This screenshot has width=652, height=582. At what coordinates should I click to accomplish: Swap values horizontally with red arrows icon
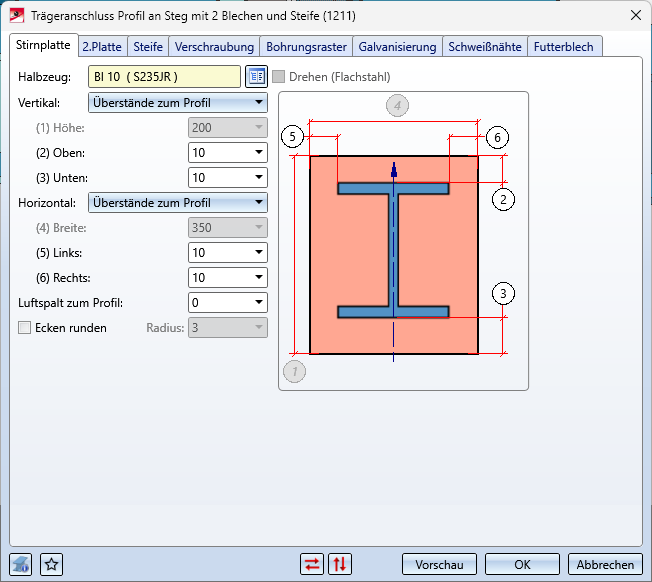click(312, 565)
